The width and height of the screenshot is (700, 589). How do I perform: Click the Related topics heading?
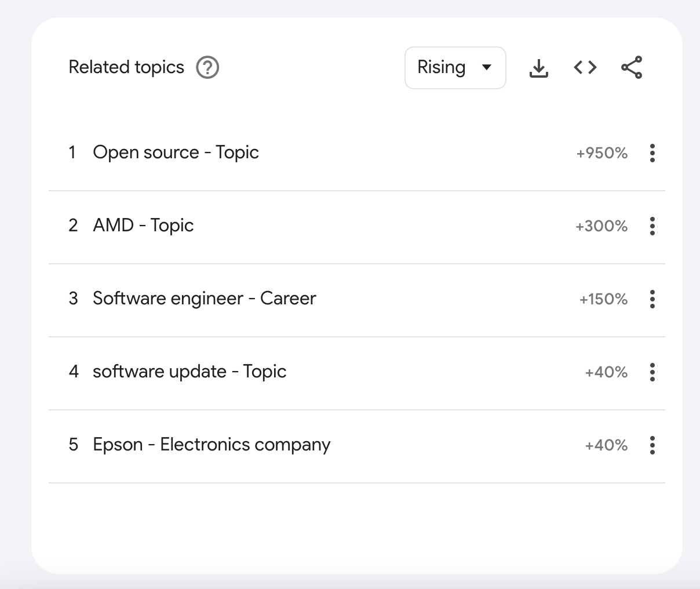(126, 67)
